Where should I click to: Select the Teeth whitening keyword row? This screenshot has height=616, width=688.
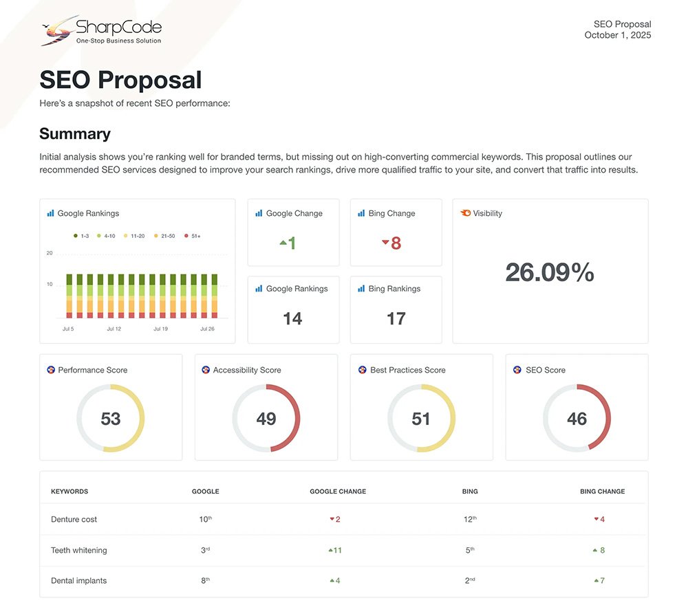(79, 550)
